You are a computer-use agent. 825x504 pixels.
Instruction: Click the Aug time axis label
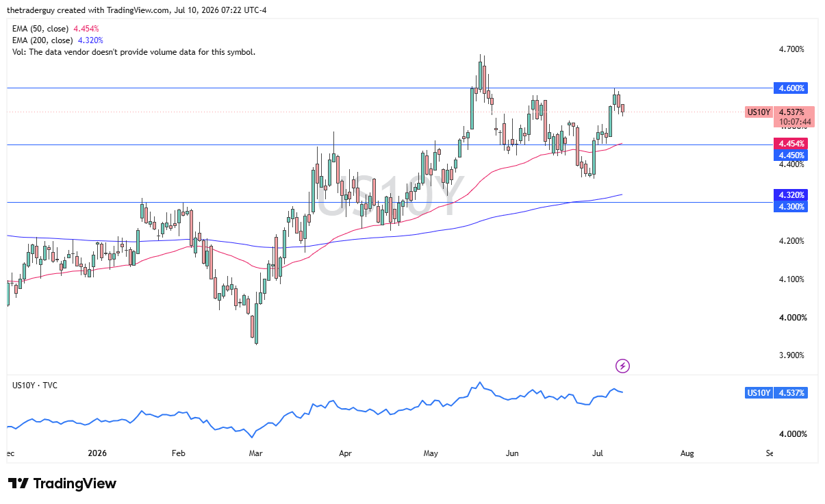[x=687, y=453]
